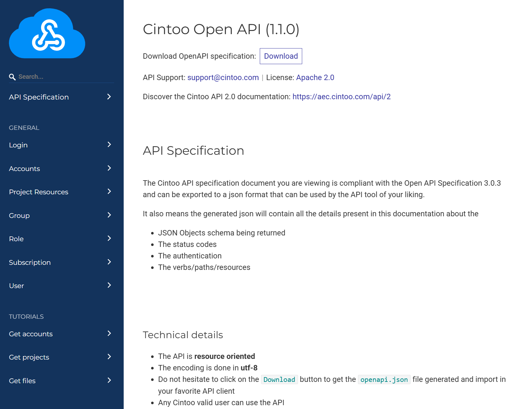Click the inline Download code label
532x409 pixels.
[x=279, y=380]
